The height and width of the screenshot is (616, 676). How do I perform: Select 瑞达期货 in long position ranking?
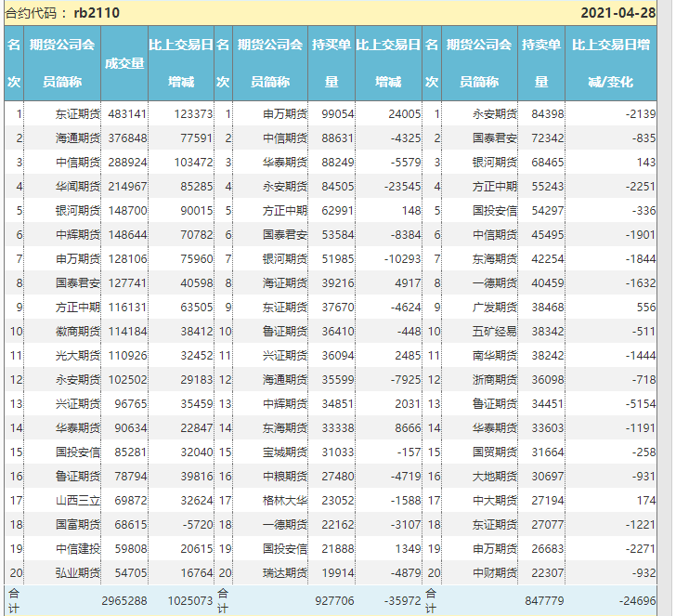coord(285,573)
